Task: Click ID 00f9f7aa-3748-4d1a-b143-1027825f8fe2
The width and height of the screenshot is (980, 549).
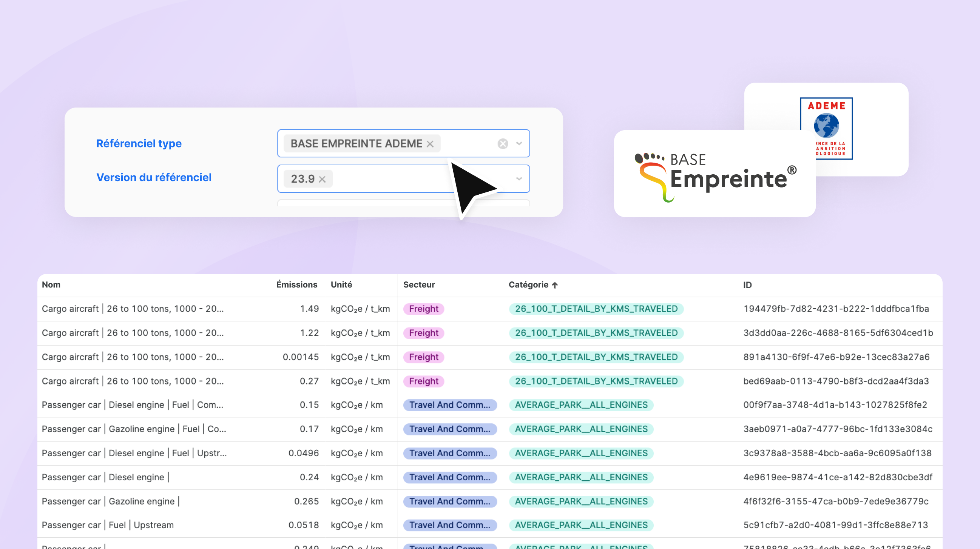Action: click(835, 405)
